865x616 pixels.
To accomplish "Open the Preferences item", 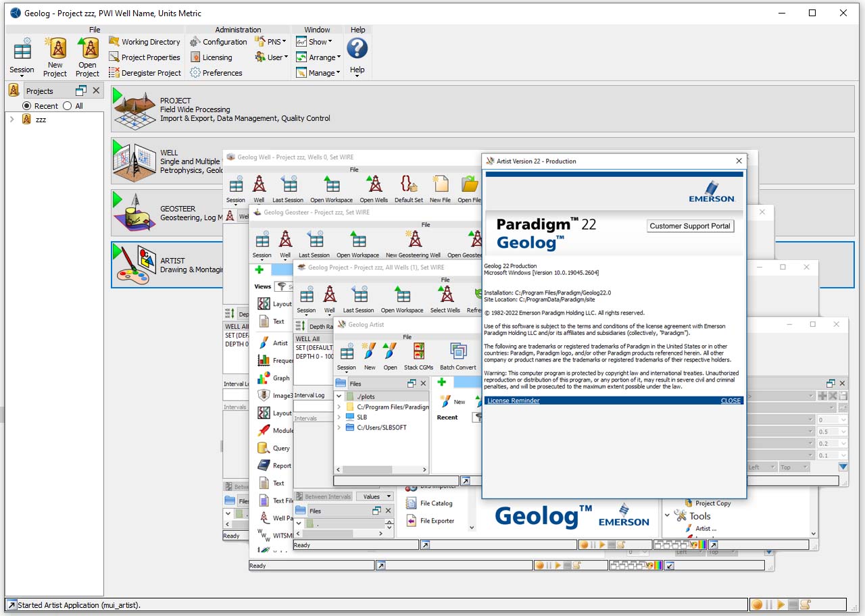I will (x=216, y=73).
